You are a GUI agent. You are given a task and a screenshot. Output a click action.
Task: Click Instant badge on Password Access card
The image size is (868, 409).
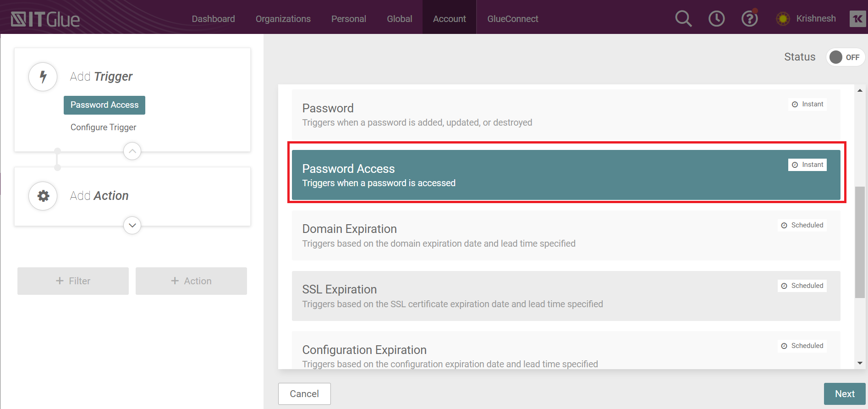808,165
